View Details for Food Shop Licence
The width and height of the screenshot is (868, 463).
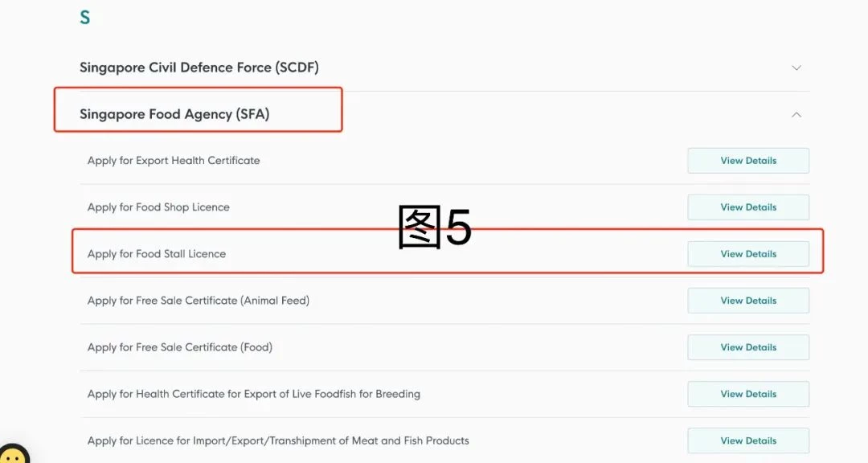tap(748, 207)
